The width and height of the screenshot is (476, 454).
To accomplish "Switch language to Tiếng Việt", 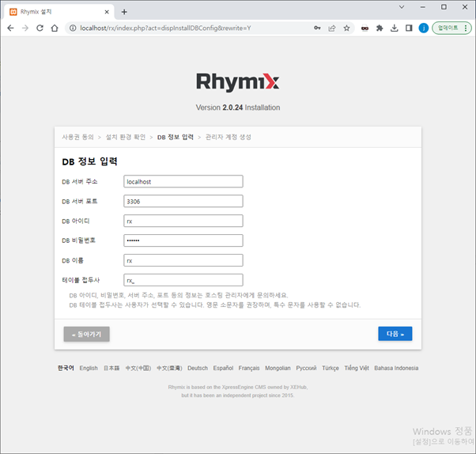I will click(x=357, y=368).
